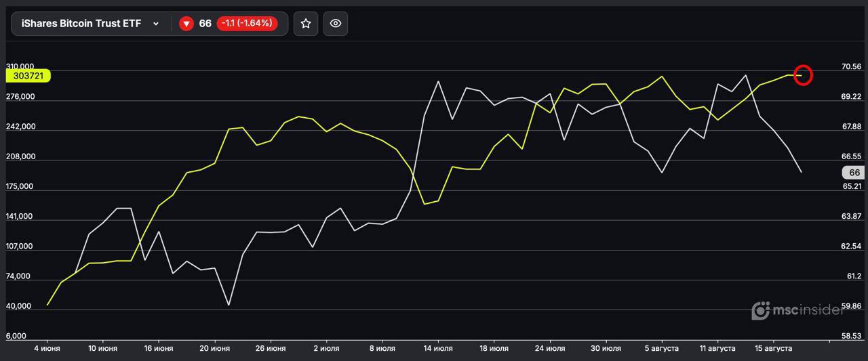The image size is (868, 361).
Task: Click the 2 июля date label
Action: coord(327,348)
